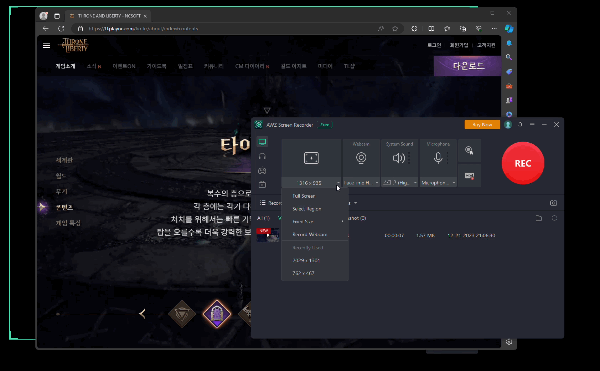Open the hamburger menu on Throne and Liberty site
Viewport: 600px width, 371px height.
46,46
